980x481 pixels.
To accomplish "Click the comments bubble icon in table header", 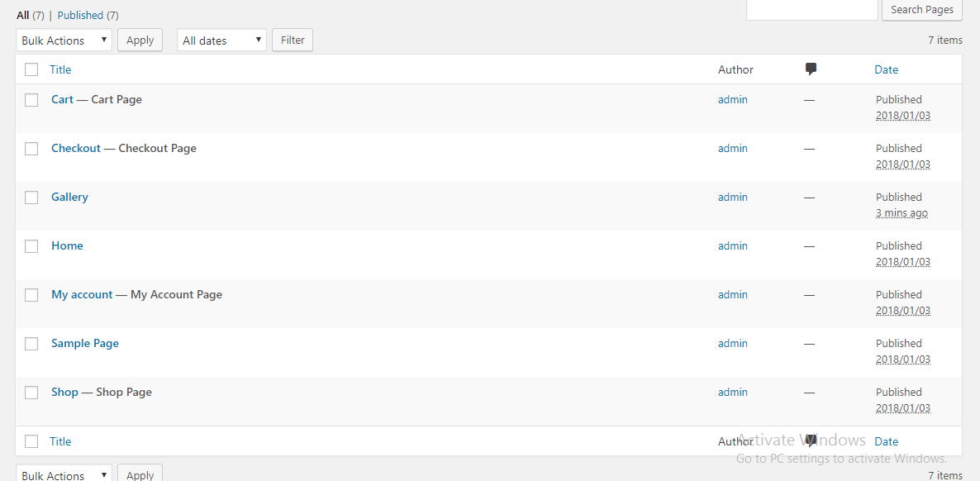I will pos(811,69).
